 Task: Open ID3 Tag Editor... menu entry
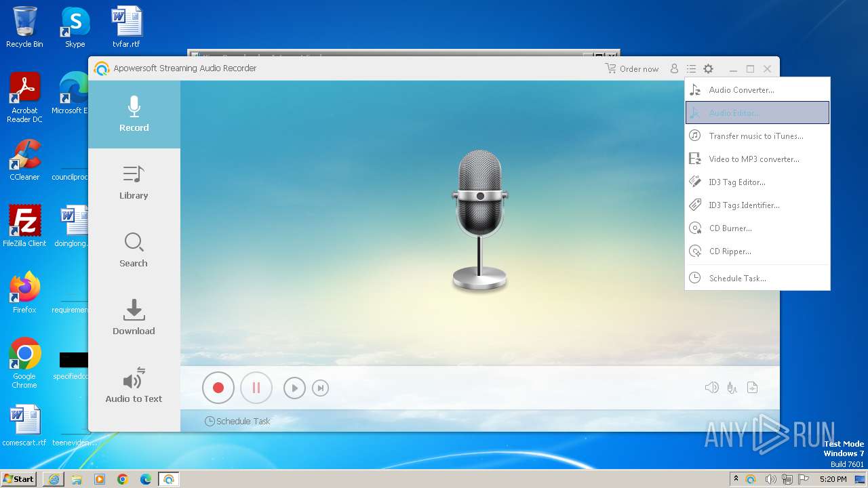[x=757, y=182]
